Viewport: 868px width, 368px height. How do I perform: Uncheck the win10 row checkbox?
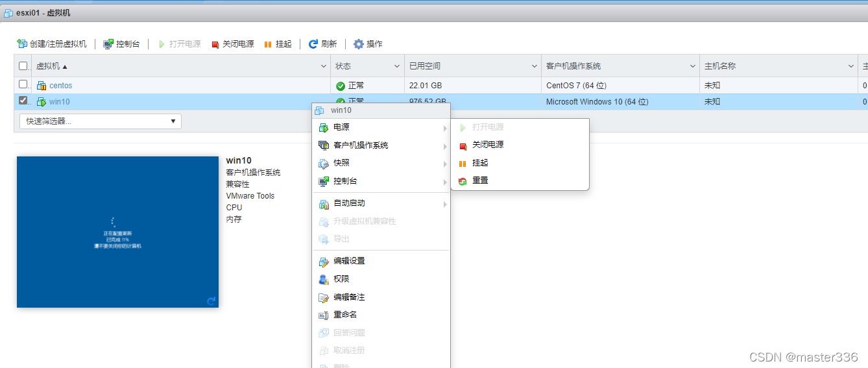click(x=23, y=101)
